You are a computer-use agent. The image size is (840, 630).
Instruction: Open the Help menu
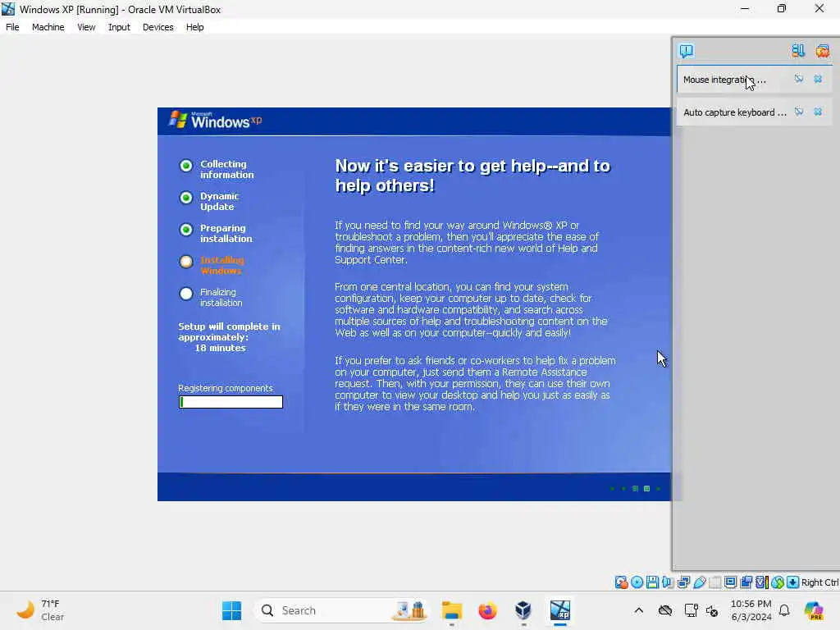tap(194, 27)
